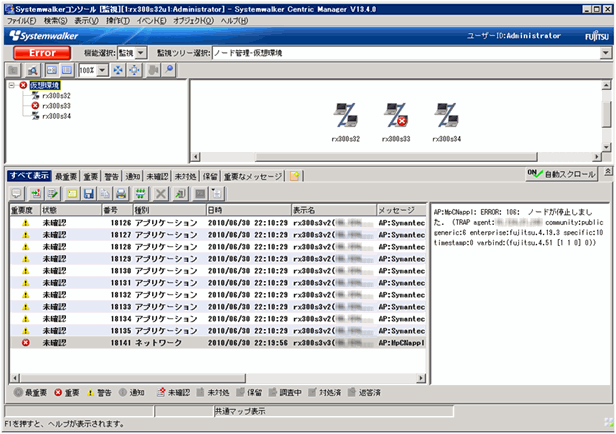Click the map horizontal scrollbar thumb
The image size is (616, 434).
tap(396, 157)
